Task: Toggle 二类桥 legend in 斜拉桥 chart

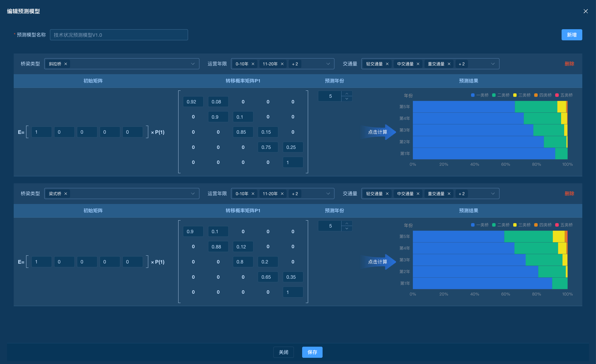Action: click(501, 95)
